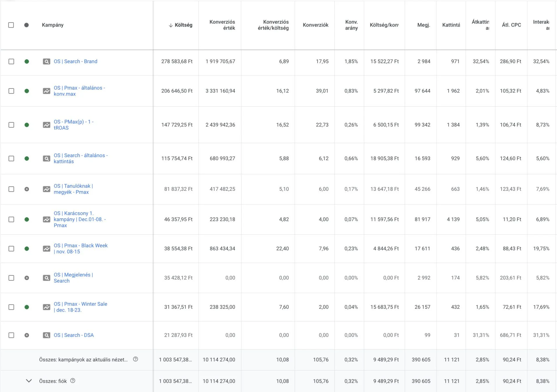Click the paused status icon of OS | Megjelenés | Search

(x=27, y=278)
